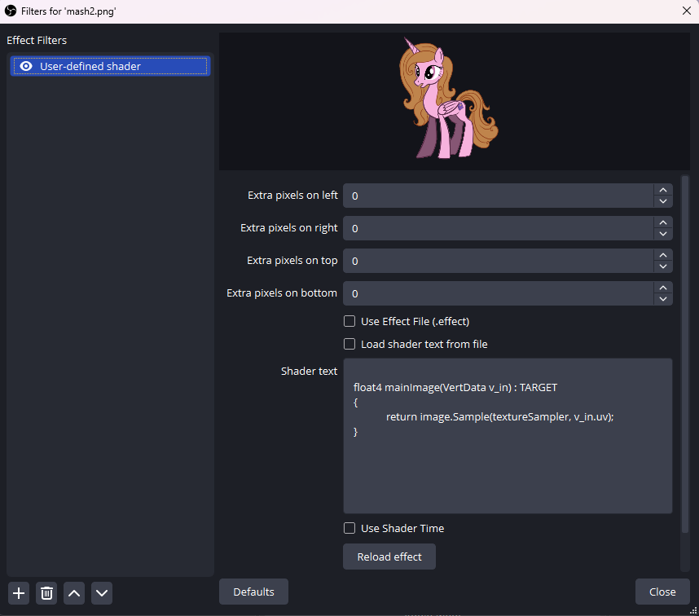Click the OBS logo in title bar
Image resolution: width=699 pixels, height=616 pixels.
11,11
